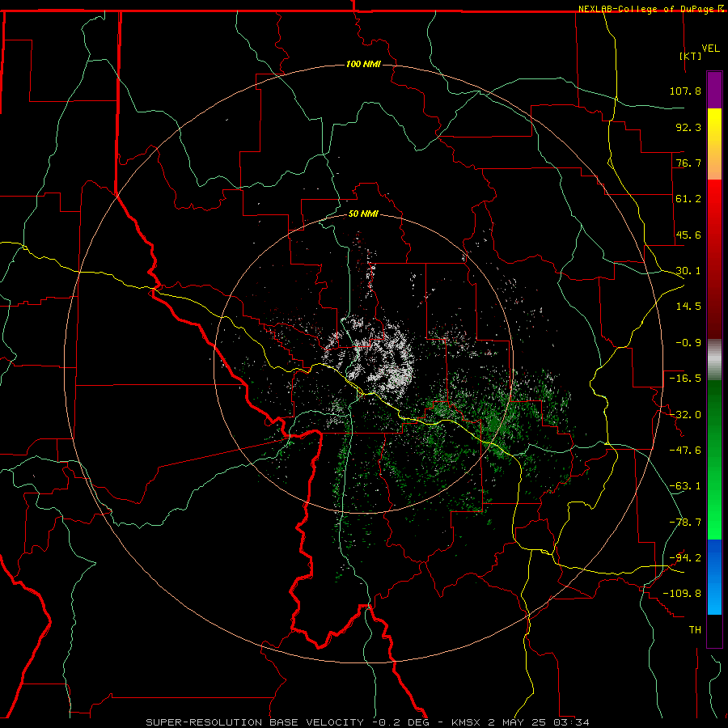Click the 2 MAY 25 date text
The width and height of the screenshot is (728, 728).
tap(518, 722)
